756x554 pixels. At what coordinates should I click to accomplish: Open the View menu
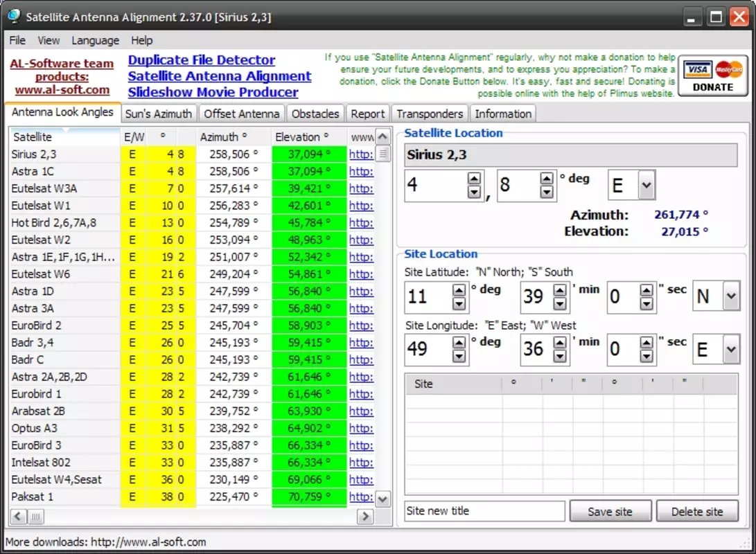click(49, 40)
